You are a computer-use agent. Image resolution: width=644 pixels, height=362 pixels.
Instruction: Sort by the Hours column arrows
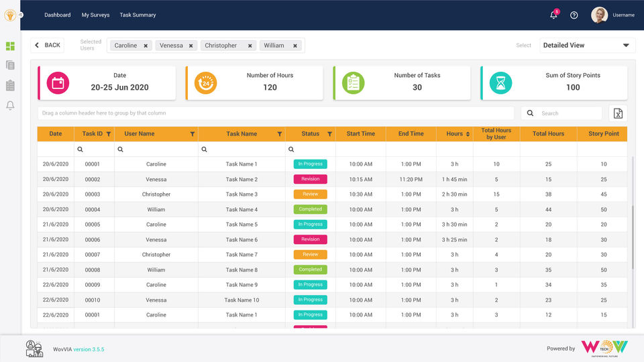pos(468,134)
